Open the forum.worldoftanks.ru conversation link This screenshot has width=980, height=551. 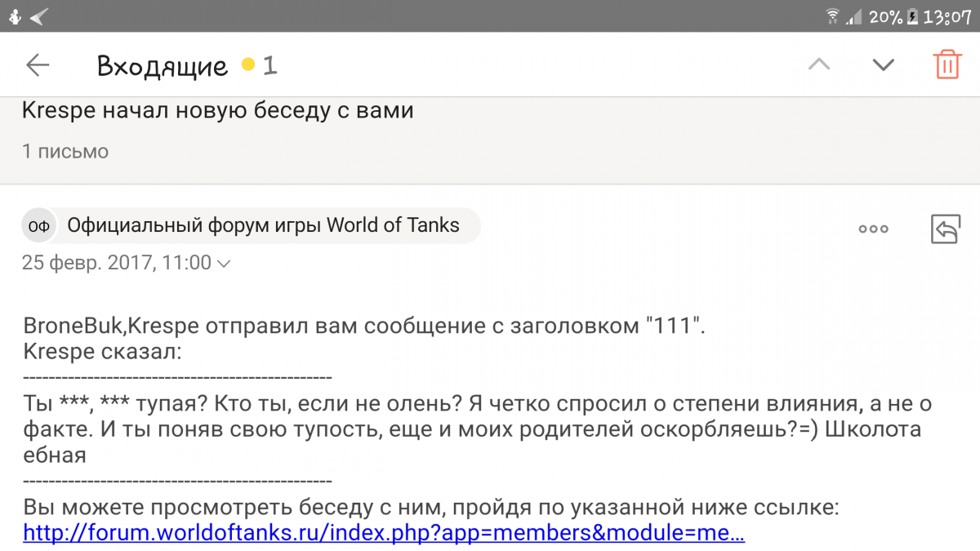[384, 534]
